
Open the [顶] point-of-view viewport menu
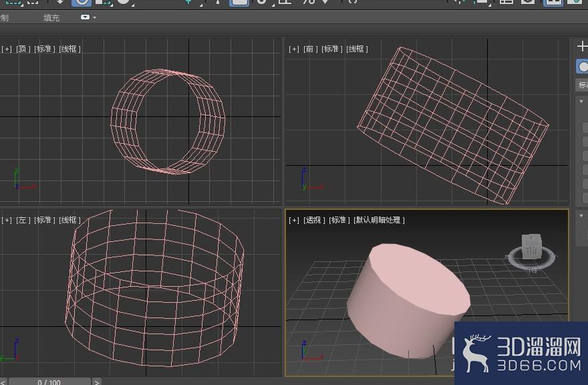pyautogui.click(x=23, y=49)
